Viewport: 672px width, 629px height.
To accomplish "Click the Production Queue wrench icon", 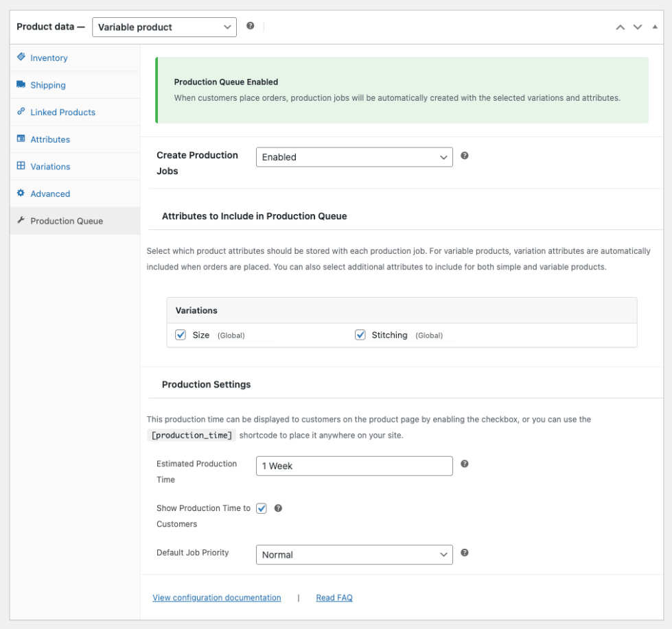I will (21, 221).
